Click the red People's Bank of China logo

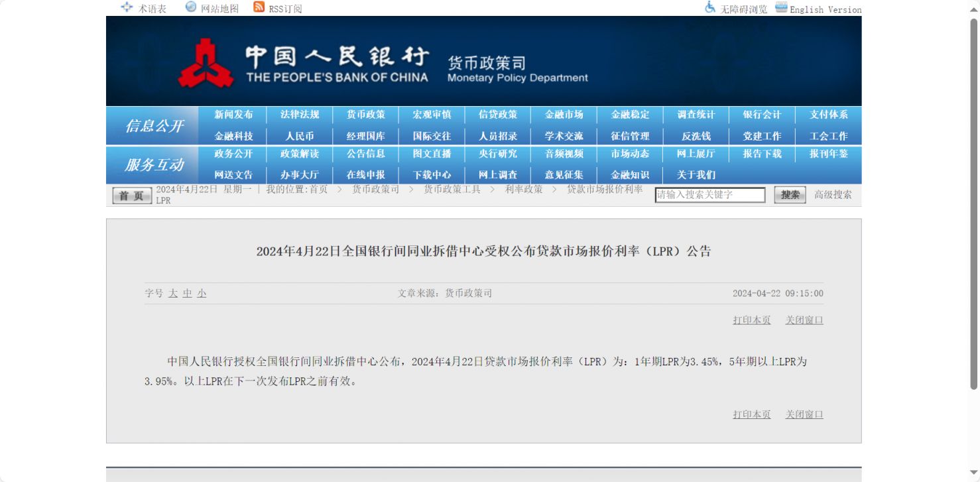[206, 64]
